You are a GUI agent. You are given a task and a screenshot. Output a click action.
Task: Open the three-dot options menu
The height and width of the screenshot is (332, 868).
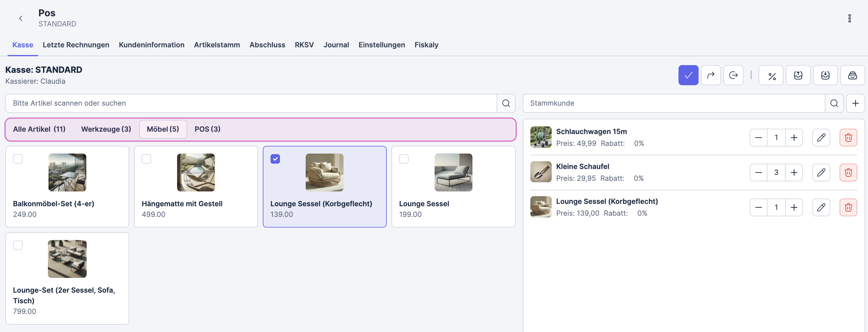(849, 18)
